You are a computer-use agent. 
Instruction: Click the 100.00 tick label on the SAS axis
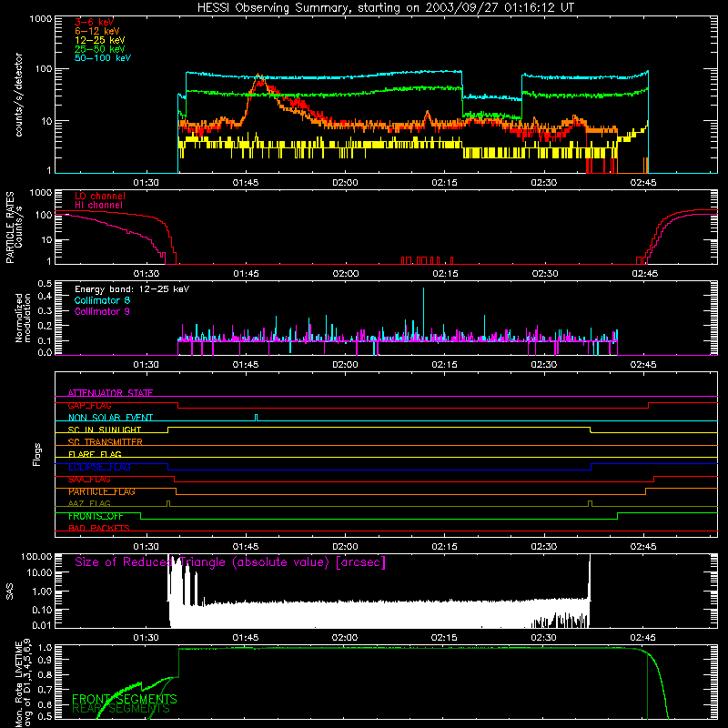click(x=36, y=556)
